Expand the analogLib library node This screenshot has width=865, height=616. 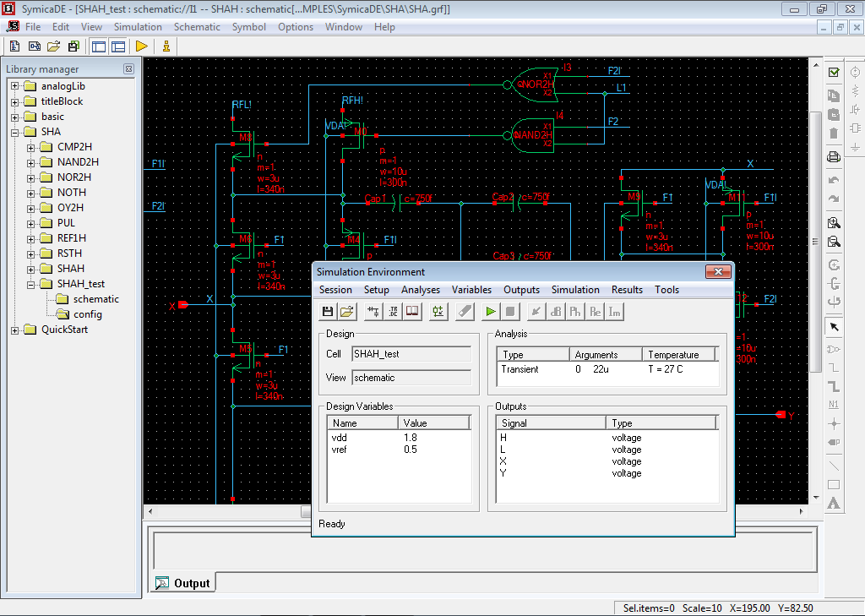(x=15, y=86)
